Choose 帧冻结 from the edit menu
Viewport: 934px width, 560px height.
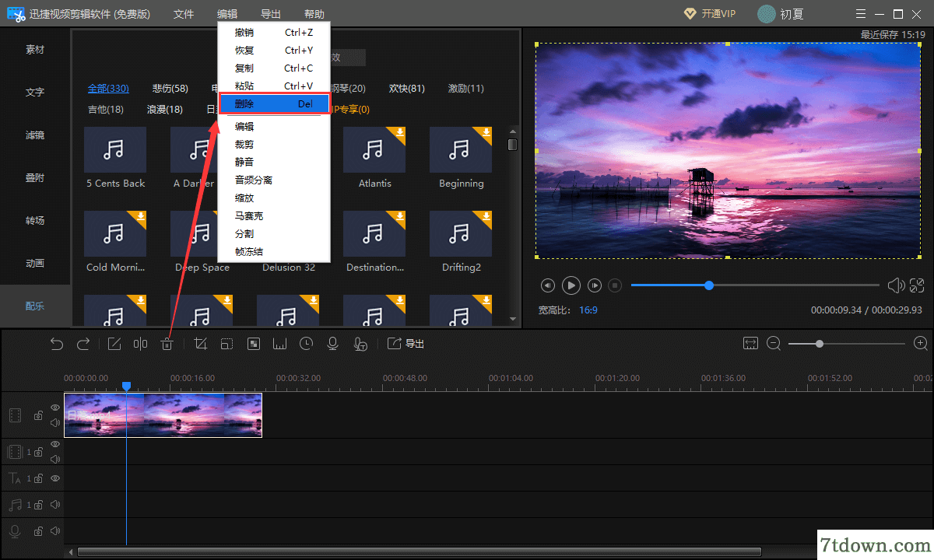tap(274, 251)
